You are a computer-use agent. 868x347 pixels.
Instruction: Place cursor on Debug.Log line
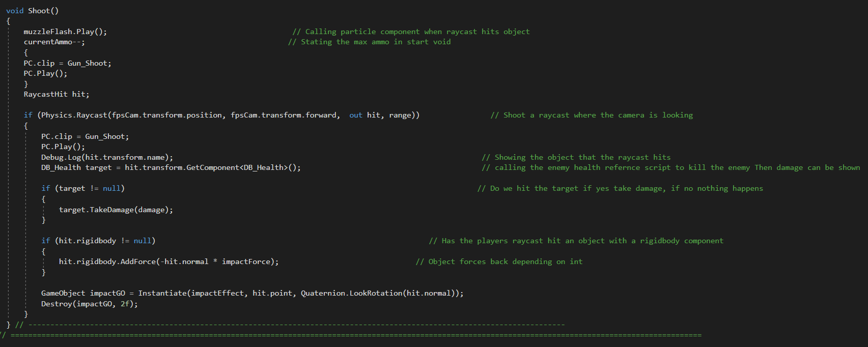[x=107, y=157]
